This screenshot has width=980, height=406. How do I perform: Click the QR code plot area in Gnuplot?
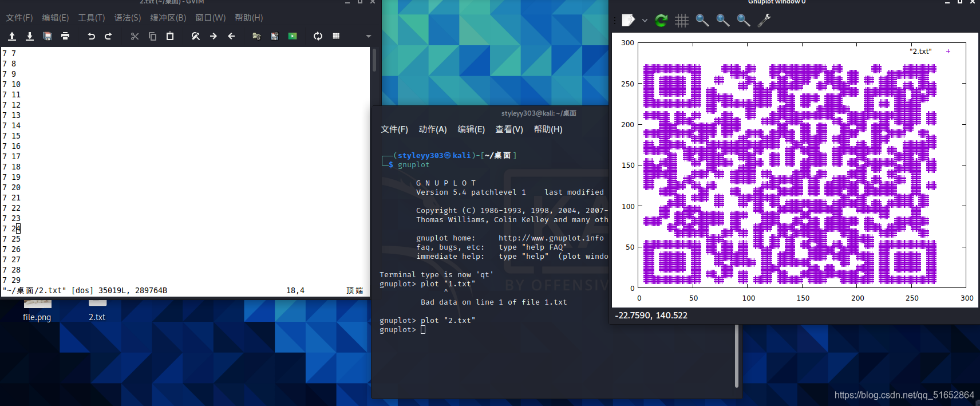point(790,174)
